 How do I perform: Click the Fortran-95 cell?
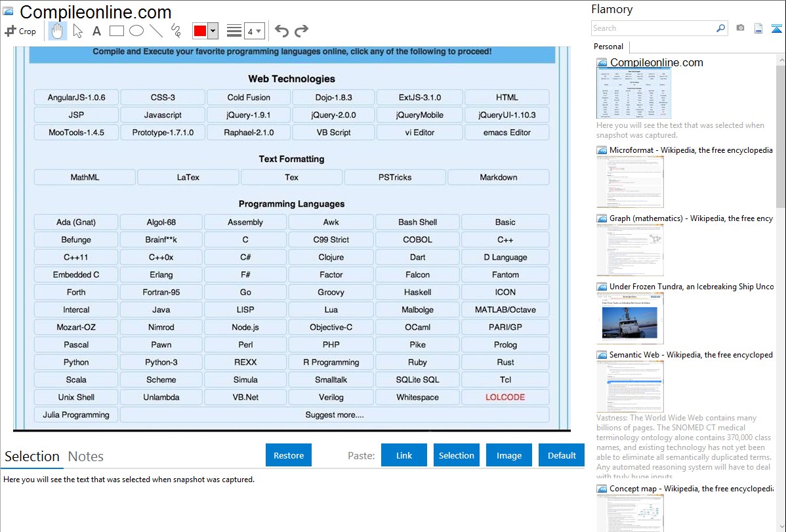pos(161,292)
